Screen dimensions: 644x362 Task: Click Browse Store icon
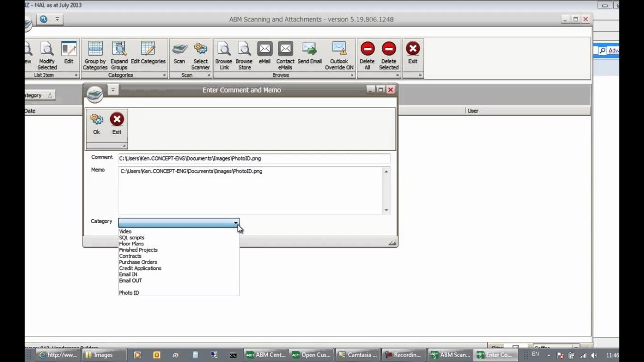pos(244,55)
